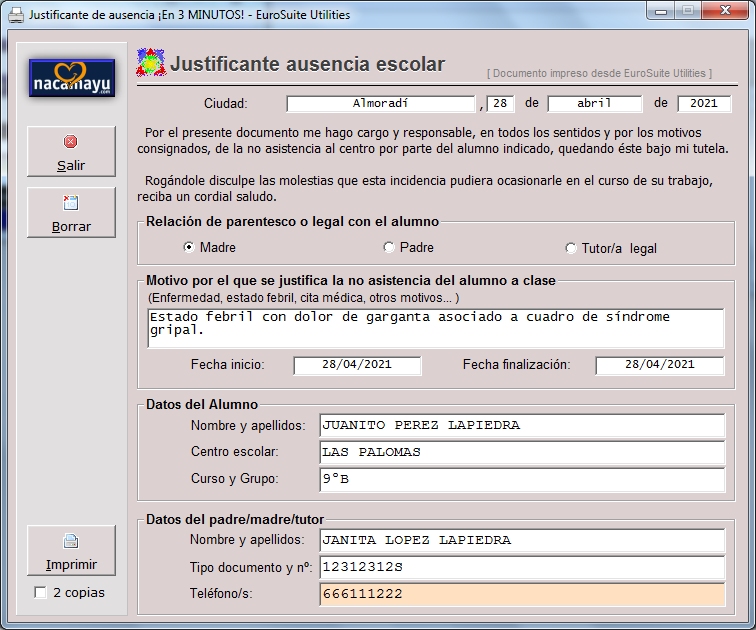Click the Fecha inicio date field
Image resolution: width=756 pixels, height=630 pixels.
pyautogui.click(x=357, y=365)
